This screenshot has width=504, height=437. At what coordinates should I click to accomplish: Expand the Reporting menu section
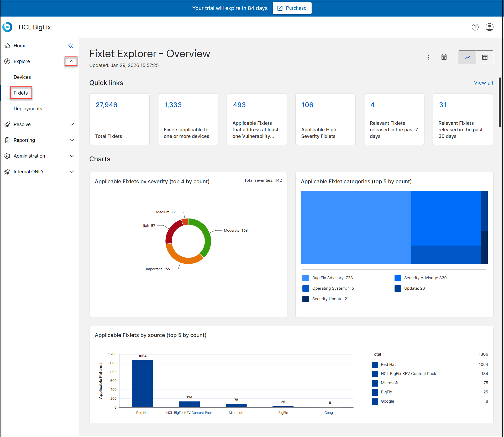pos(71,140)
